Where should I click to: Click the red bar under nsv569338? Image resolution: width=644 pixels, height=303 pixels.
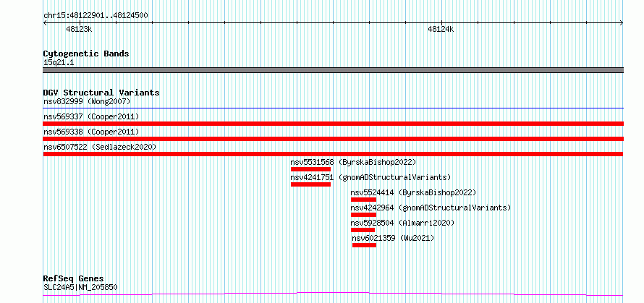pyautogui.click(x=333, y=139)
